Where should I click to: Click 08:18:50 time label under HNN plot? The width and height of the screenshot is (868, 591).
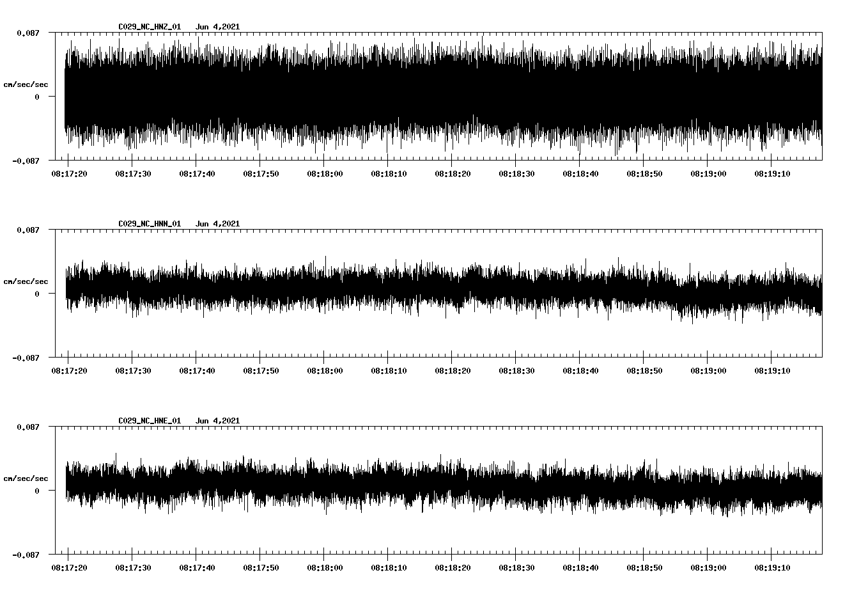pos(644,371)
